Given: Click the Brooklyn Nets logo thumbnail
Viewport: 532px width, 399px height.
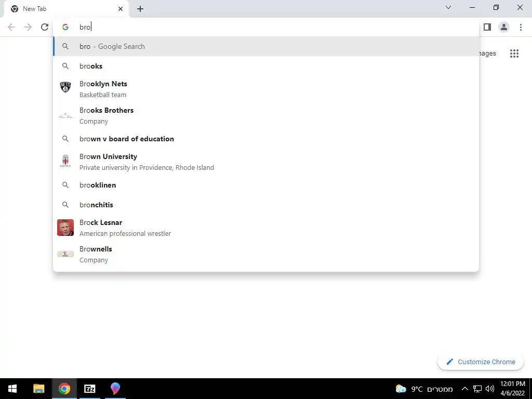Looking at the screenshot, I should [x=65, y=87].
